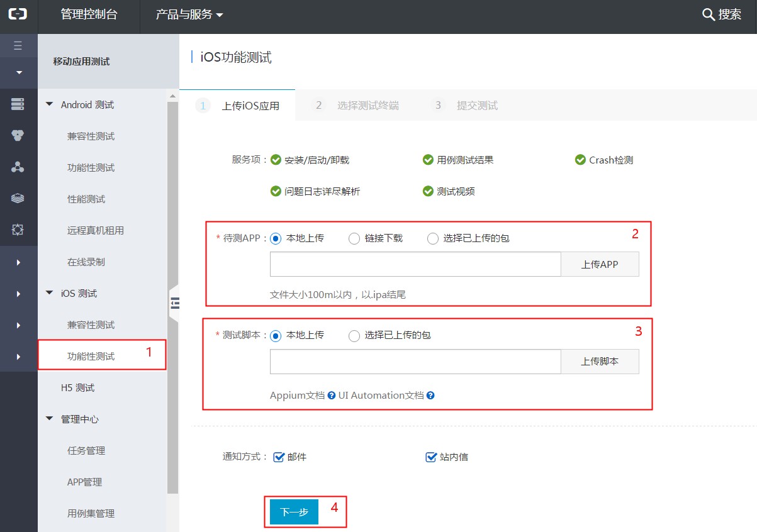Collapse the sidebar using the handle icon
This screenshot has height=532, width=757.
point(174,302)
